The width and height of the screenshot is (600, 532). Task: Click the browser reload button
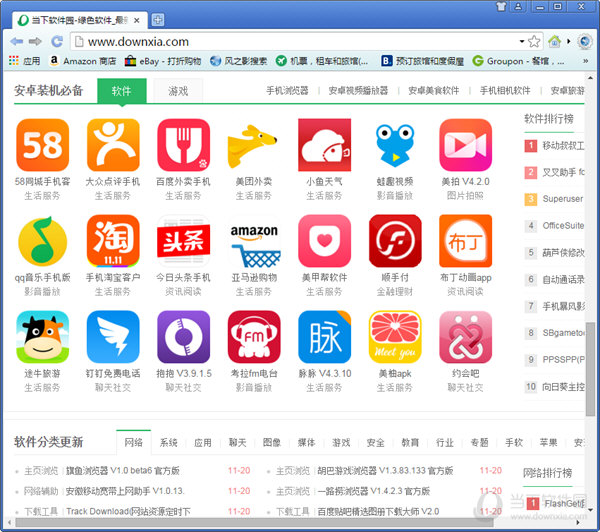[57, 41]
